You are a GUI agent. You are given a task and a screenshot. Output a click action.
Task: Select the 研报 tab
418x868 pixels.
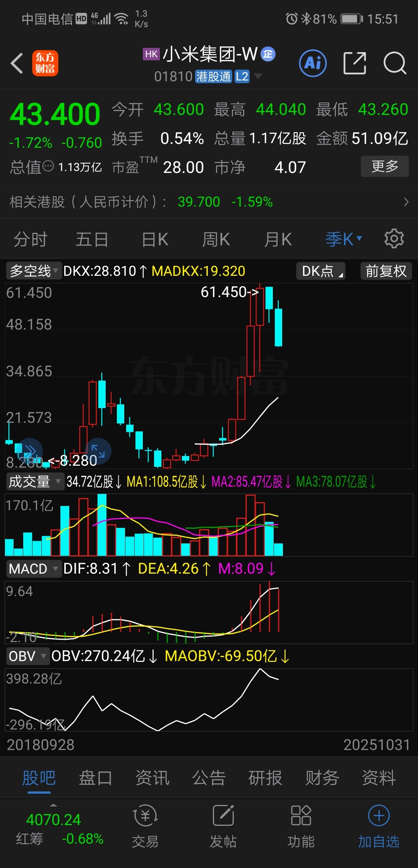point(266,777)
